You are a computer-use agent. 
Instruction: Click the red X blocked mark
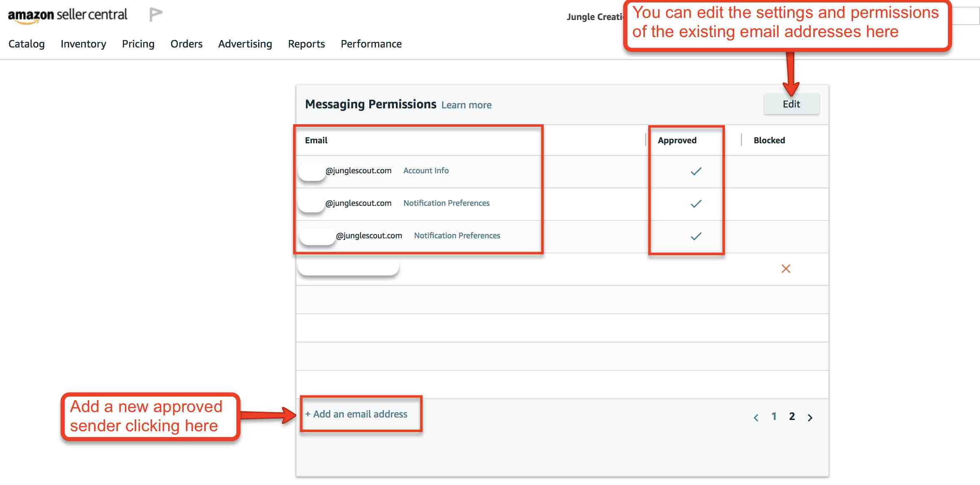pyautogui.click(x=786, y=269)
